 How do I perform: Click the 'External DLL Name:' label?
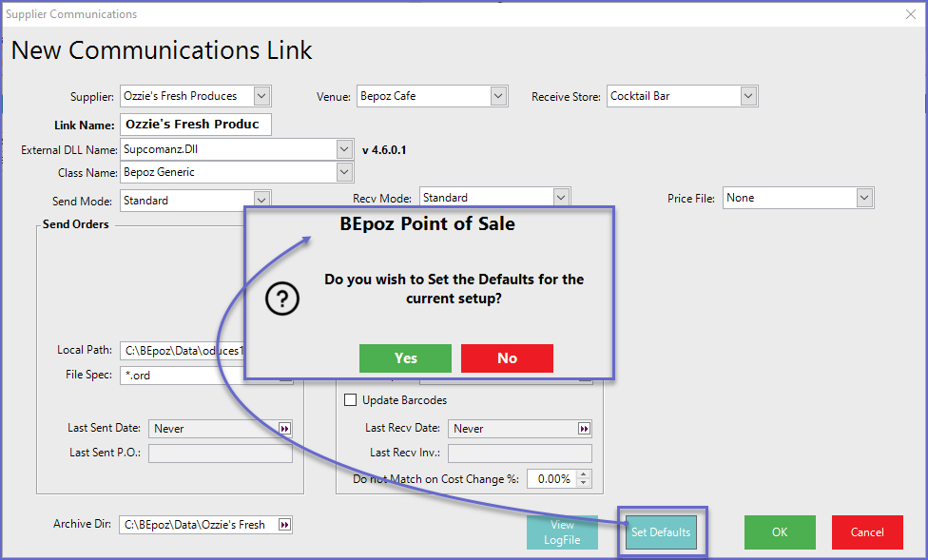click(x=69, y=150)
